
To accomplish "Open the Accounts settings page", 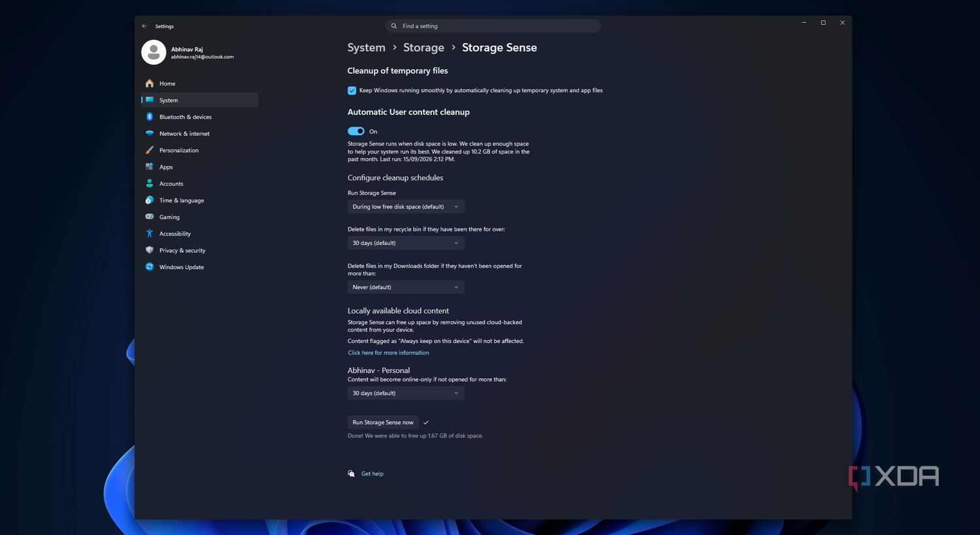I will [x=199, y=184].
